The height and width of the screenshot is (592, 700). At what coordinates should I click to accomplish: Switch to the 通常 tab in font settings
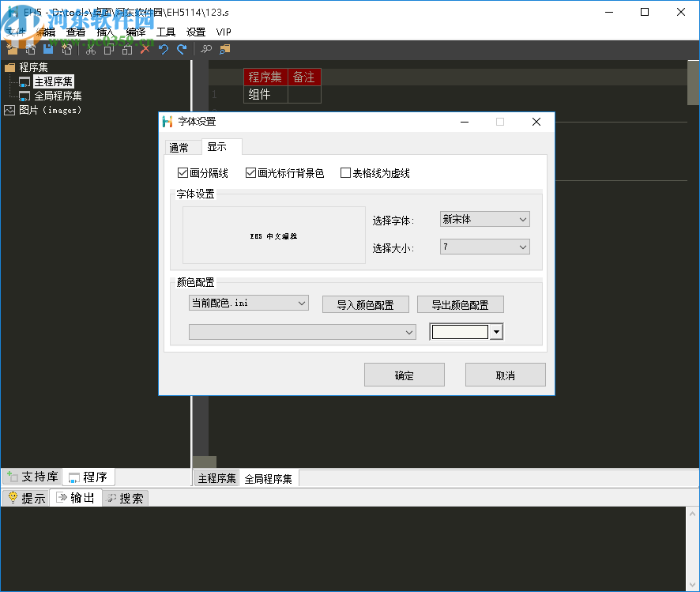click(183, 147)
